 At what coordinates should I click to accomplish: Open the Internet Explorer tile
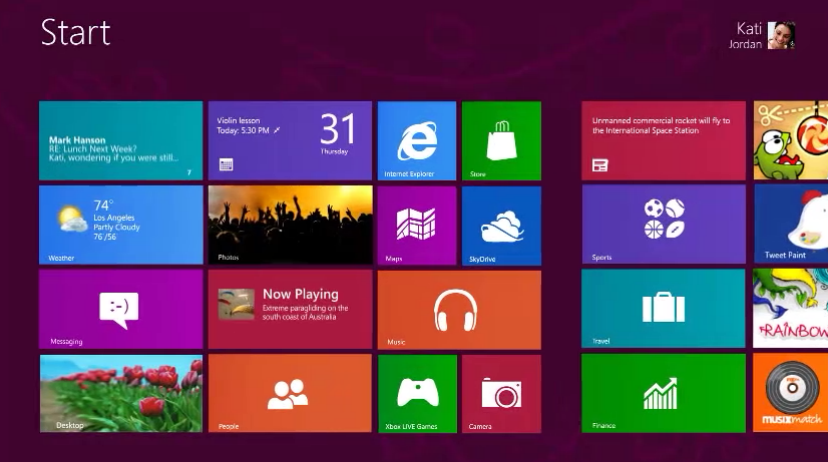point(416,141)
